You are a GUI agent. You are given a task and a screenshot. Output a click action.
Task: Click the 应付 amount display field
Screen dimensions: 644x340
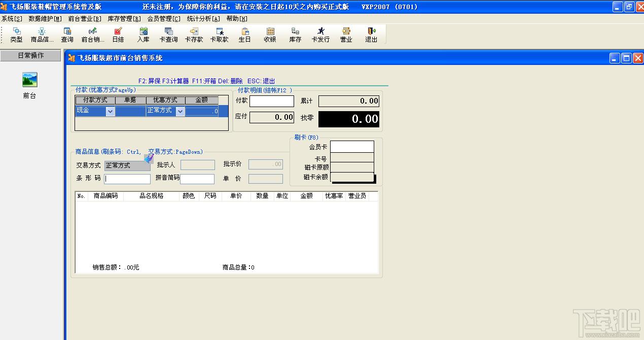pos(272,117)
